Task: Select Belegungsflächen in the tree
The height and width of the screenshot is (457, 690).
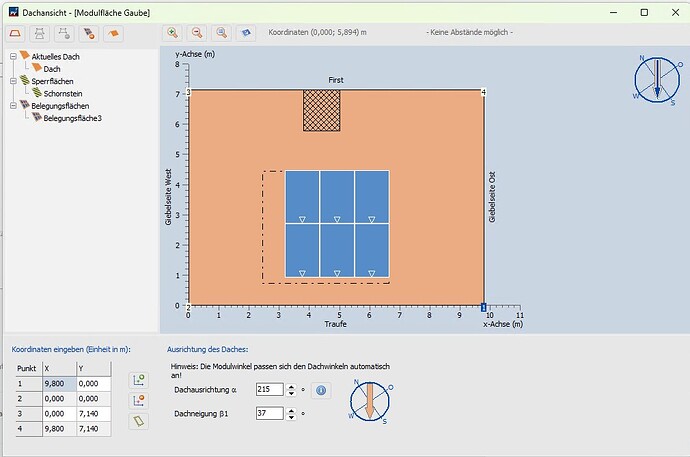Action: pyautogui.click(x=60, y=106)
